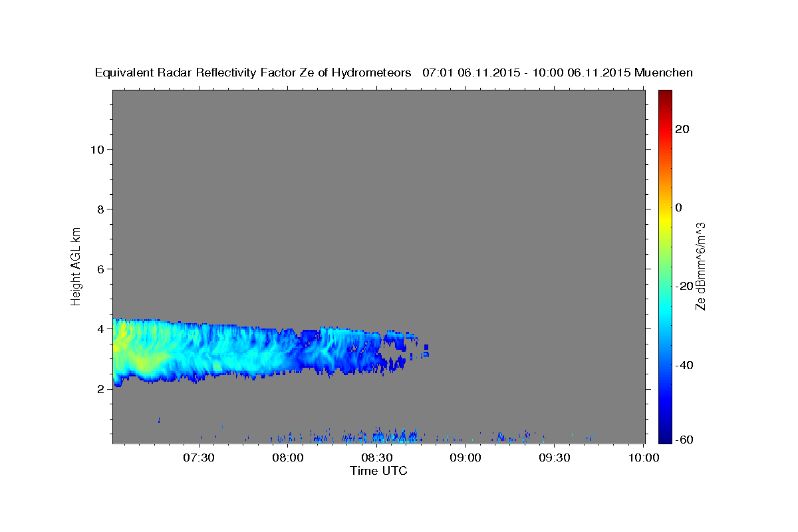The width and height of the screenshot is (798, 532).
Task: Click the 08:00 time tick label
Action: pos(288,458)
